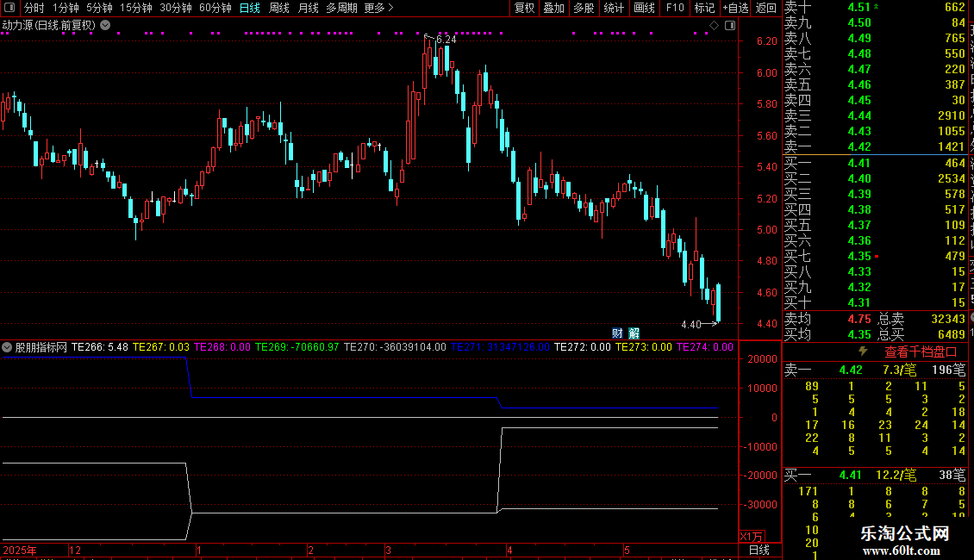Select the 30分钟 period

point(176,8)
